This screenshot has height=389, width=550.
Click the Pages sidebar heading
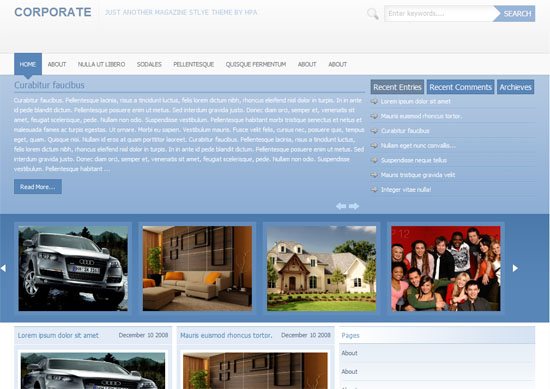click(x=350, y=335)
